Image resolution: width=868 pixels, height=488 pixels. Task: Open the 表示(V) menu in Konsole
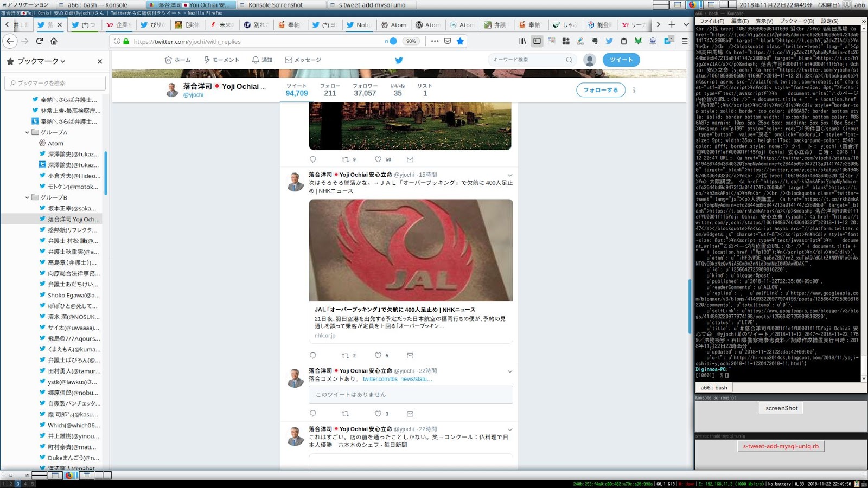(764, 21)
